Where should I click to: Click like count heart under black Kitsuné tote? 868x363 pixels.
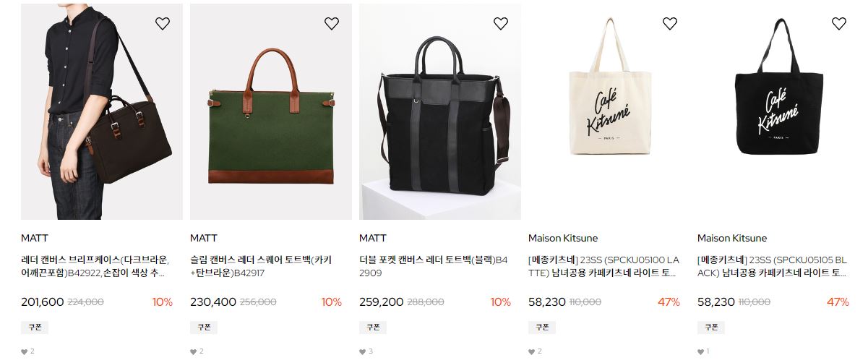click(x=700, y=352)
